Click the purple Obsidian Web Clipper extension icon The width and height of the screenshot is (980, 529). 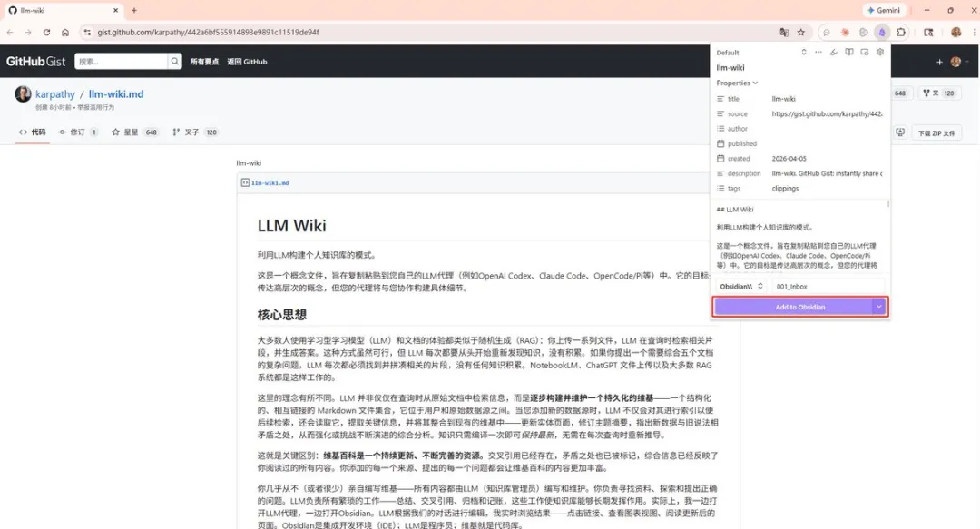881,32
